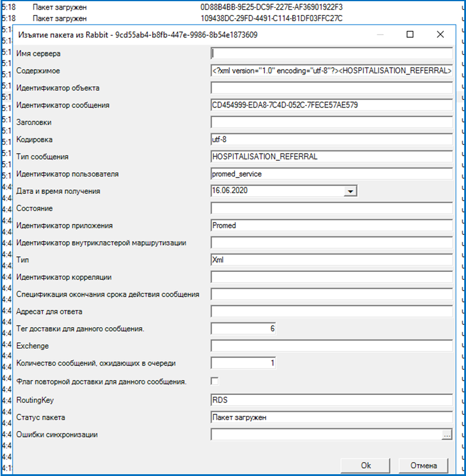
Task: Maximize the Изъятие пакета из Rabbit dialog
Action: [410, 34]
